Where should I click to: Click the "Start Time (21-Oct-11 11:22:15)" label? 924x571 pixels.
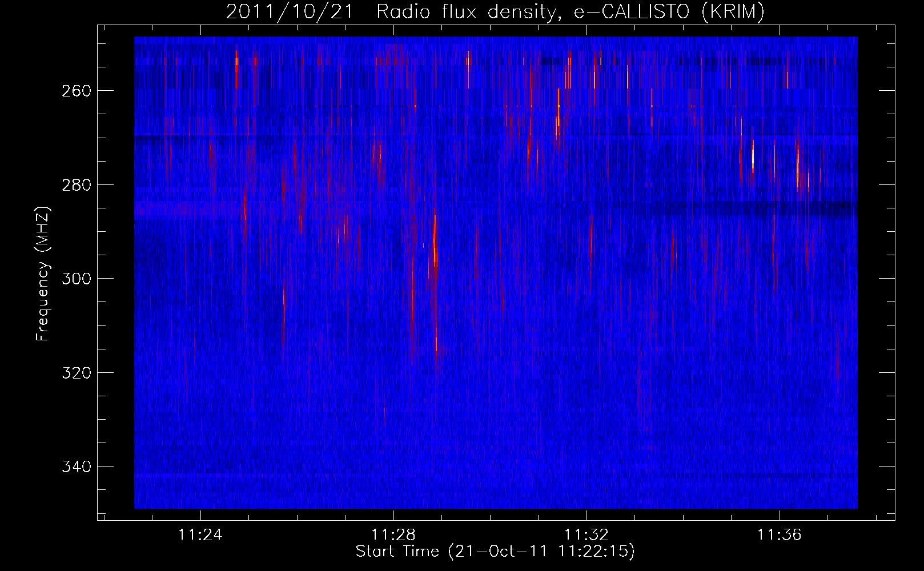495,552
